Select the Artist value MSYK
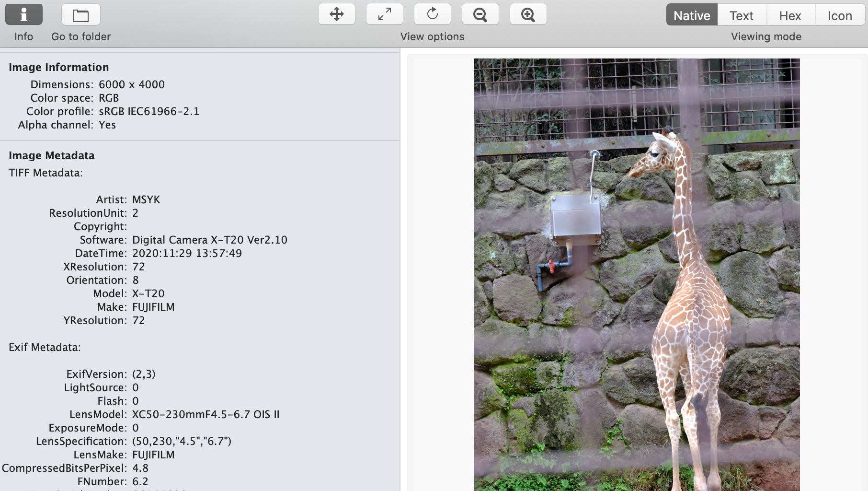 point(146,199)
